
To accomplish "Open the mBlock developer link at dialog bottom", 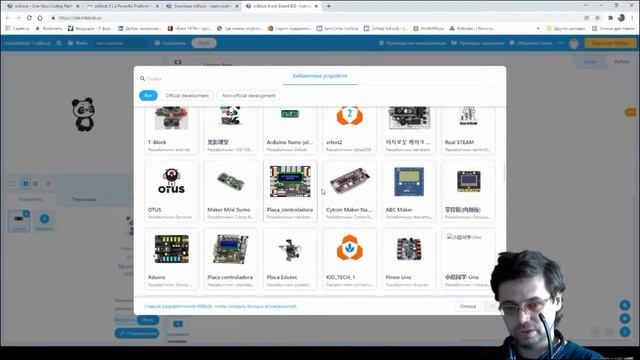I will pos(220,306).
